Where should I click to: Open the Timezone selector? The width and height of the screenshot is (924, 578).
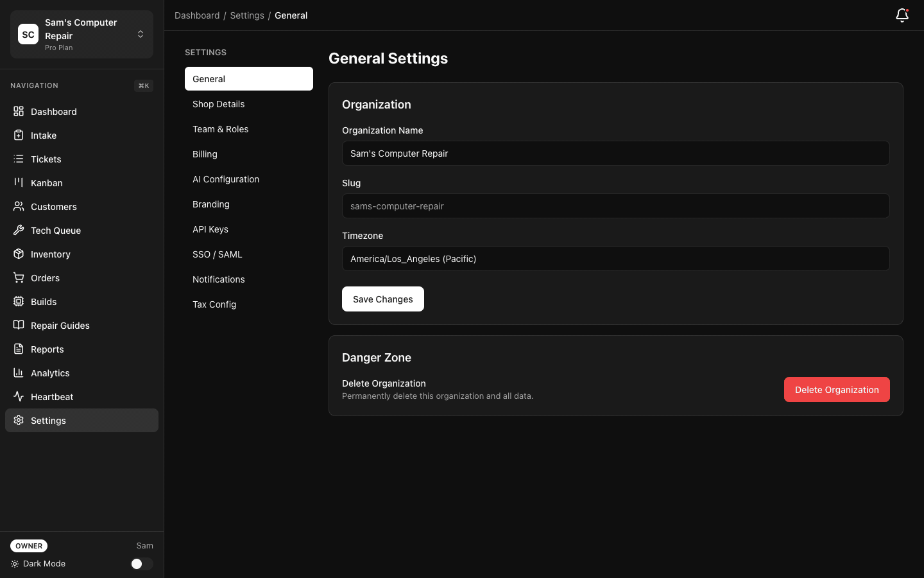click(x=615, y=258)
